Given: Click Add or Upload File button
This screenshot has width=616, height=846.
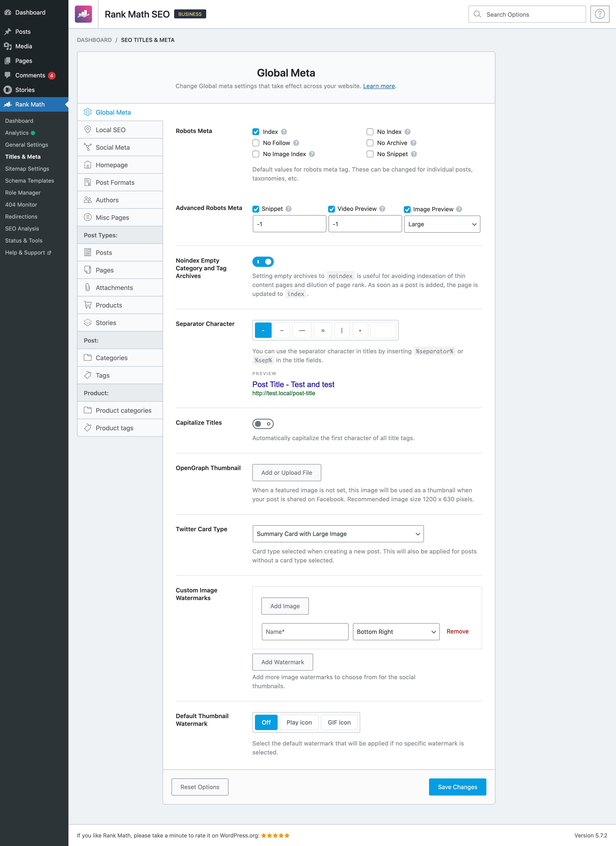Looking at the screenshot, I should click(x=287, y=473).
